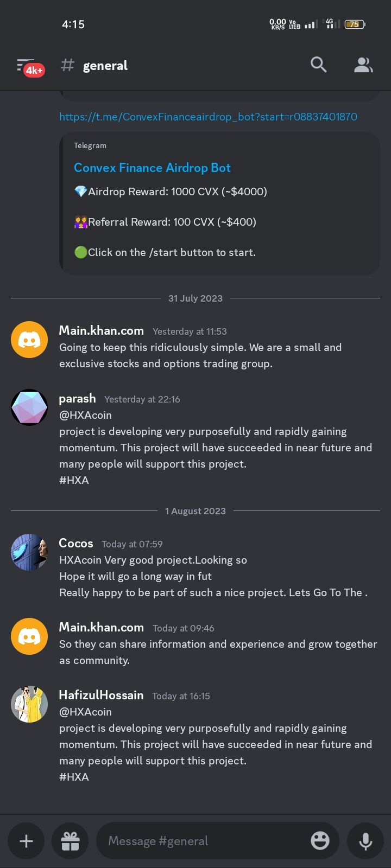Open the gift icon
391x868 pixels.
(x=70, y=841)
